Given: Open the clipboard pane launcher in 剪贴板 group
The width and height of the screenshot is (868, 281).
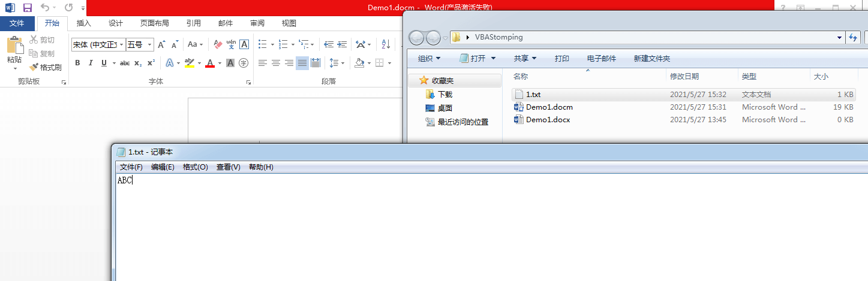Looking at the screenshot, I should coord(64,82).
